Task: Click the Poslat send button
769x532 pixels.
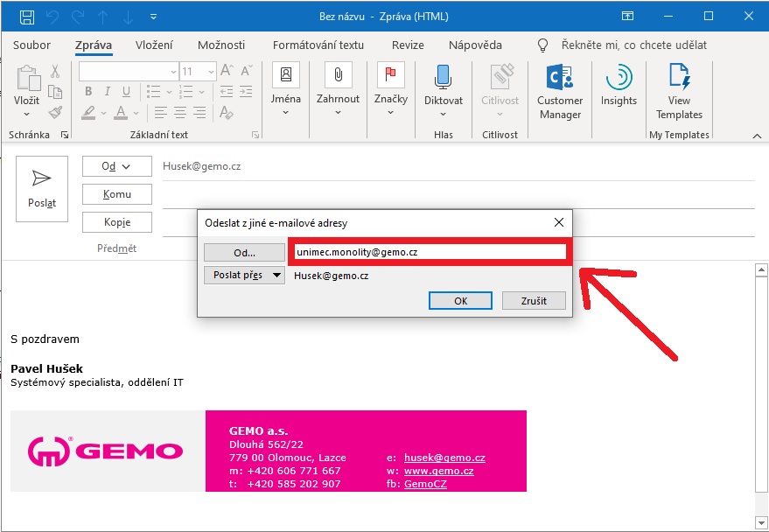Action: coord(42,189)
